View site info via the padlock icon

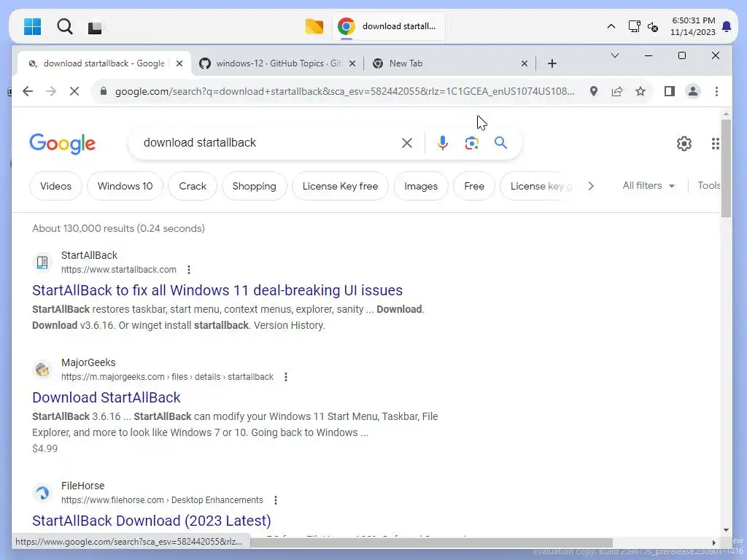click(104, 91)
